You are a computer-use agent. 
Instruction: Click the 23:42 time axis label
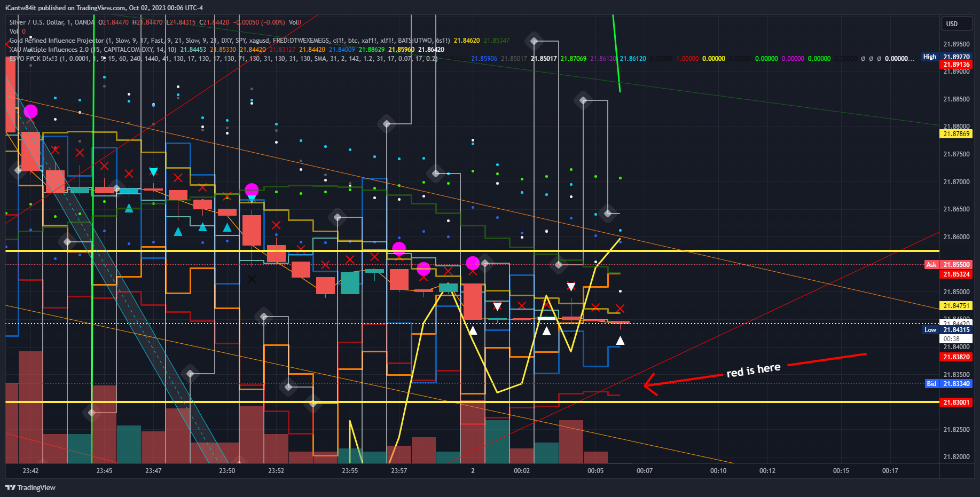[30, 471]
